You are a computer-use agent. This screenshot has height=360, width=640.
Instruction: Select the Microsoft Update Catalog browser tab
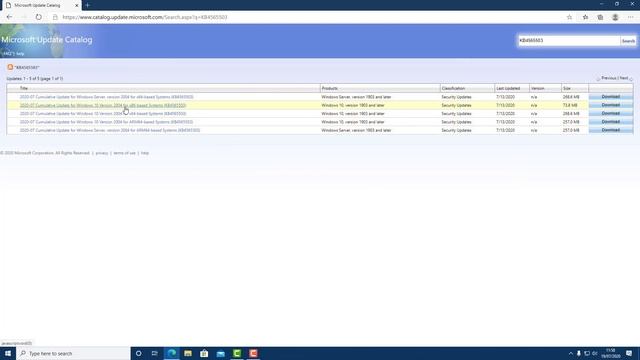[x=41, y=5]
